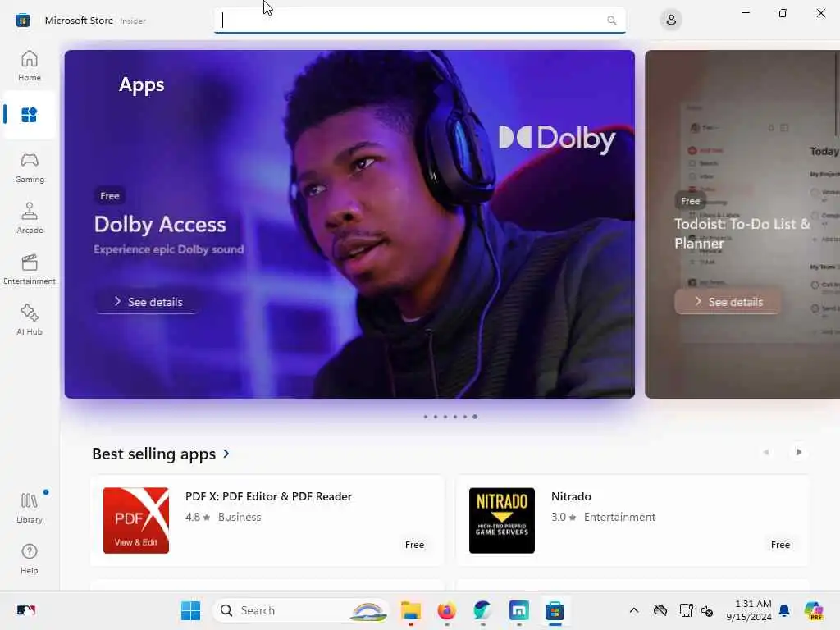The image size is (840, 630).
Task: Open the Nitrado app title
Action: click(x=571, y=496)
